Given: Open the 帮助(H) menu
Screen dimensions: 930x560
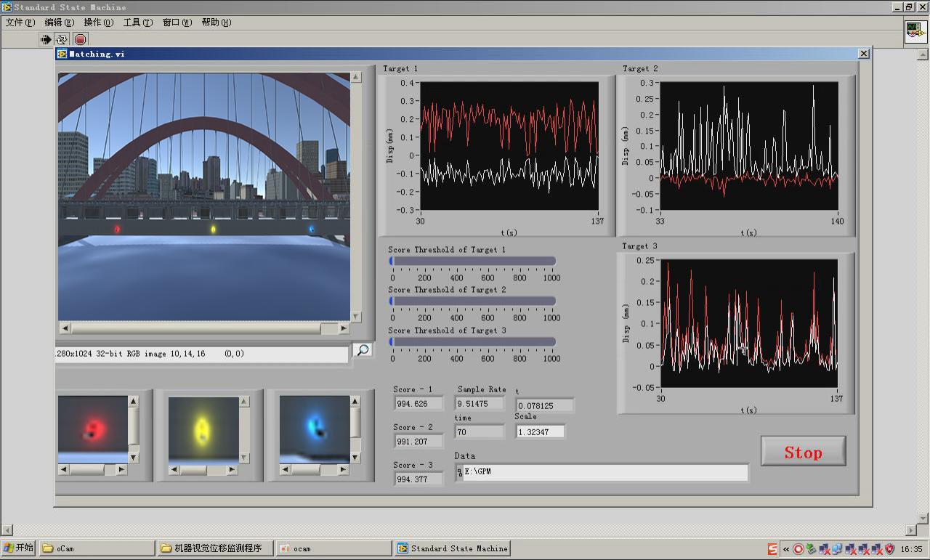Looking at the screenshot, I should pos(217,23).
